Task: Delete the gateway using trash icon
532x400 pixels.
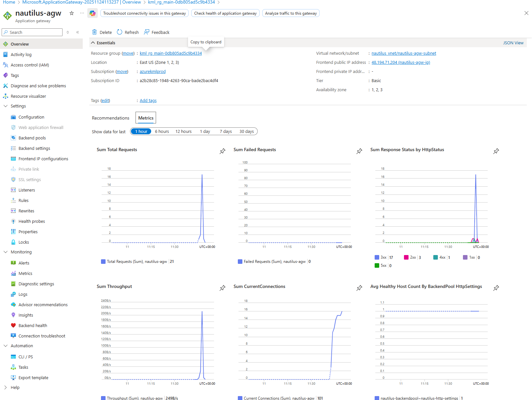Action: [x=94, y=32]
